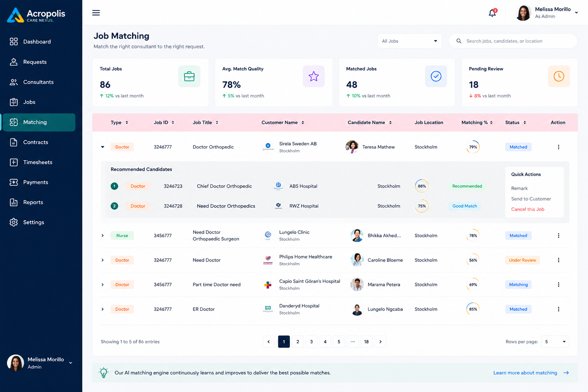Viewport: 588px width, 392px height.
Task: Toggle the hamburger sidebar menu
Action: 96,13
